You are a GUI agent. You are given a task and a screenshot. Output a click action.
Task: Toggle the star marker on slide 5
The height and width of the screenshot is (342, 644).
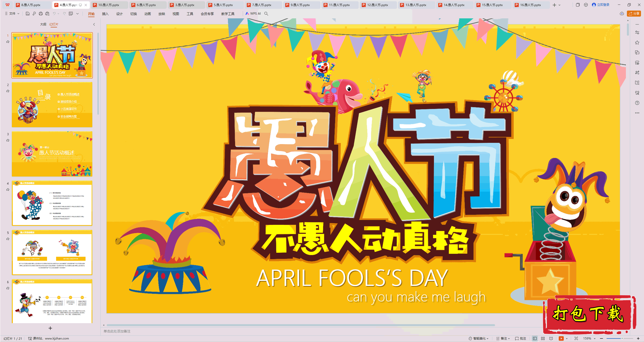pos(8,239)
